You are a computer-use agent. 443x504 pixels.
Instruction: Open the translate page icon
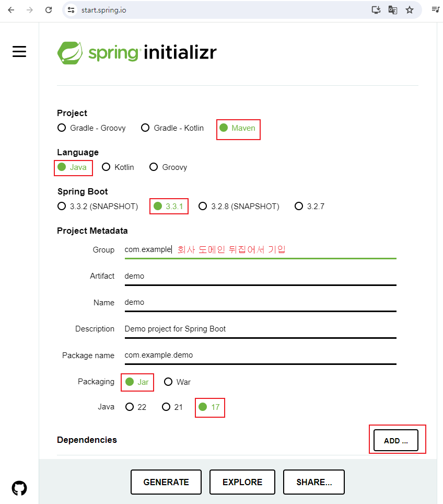[392, 10]
